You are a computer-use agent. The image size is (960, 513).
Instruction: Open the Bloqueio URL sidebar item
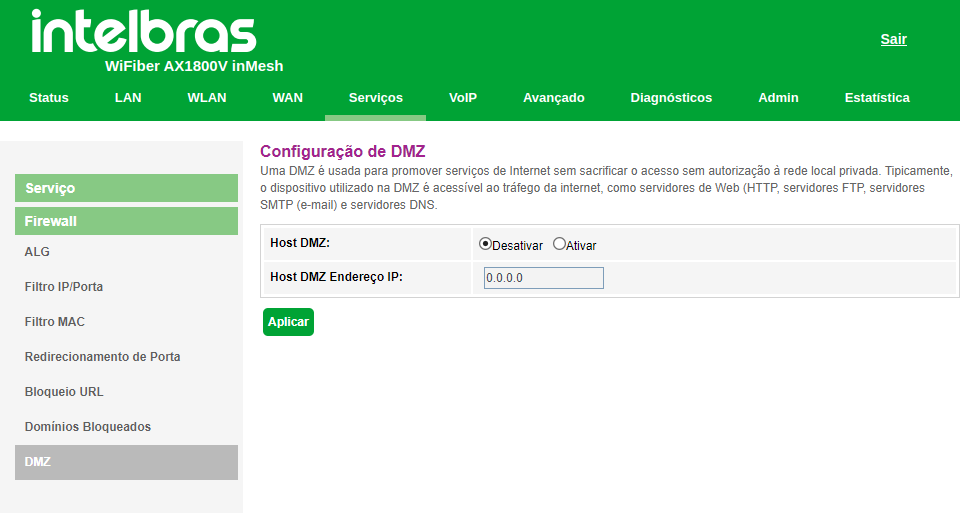64,391
